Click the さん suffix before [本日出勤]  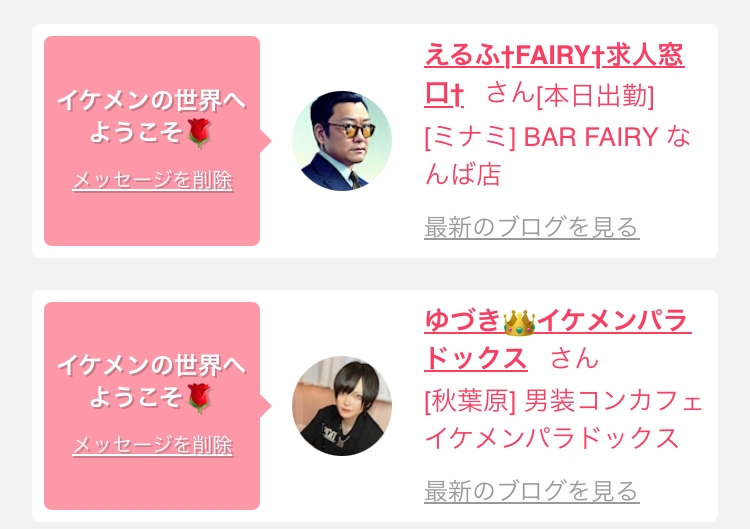pyautogui.click(x=510, y=93)
